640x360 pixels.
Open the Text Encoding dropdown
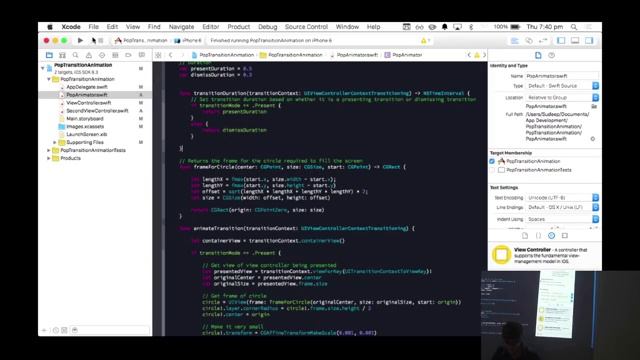click(x=562, y=198)
